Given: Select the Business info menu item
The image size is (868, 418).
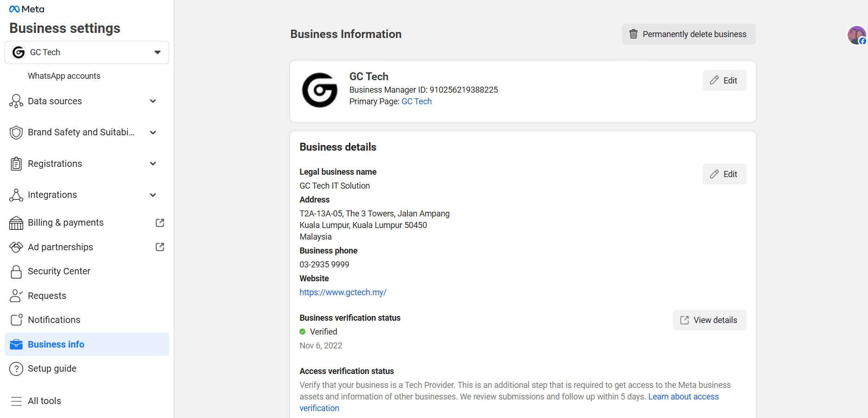Looking at the screenshot, I should 87,344.
